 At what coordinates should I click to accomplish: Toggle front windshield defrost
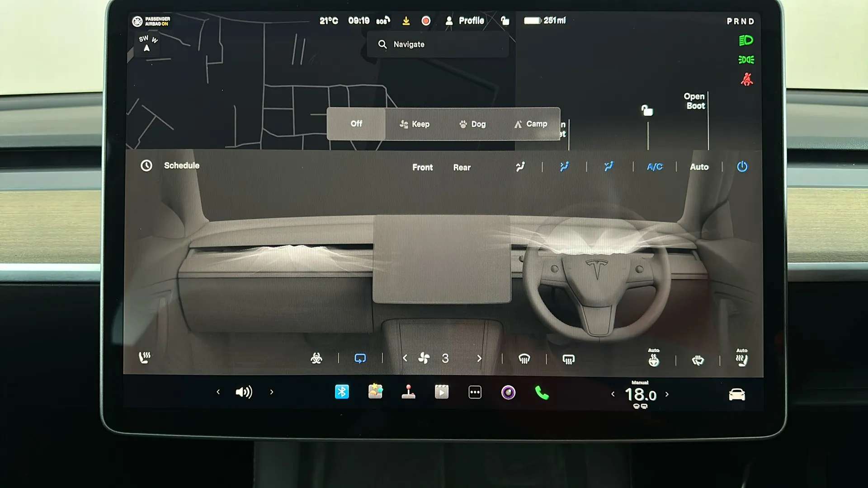tap(524, 359)
